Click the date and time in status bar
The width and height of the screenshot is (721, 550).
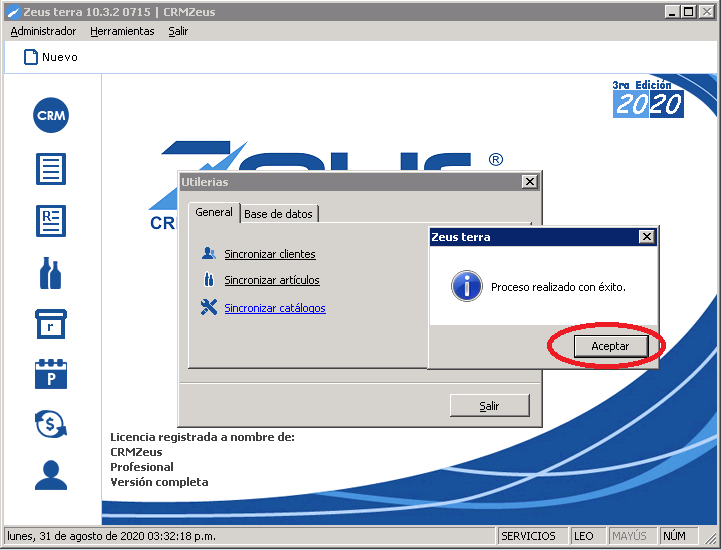tap(111, 536)
